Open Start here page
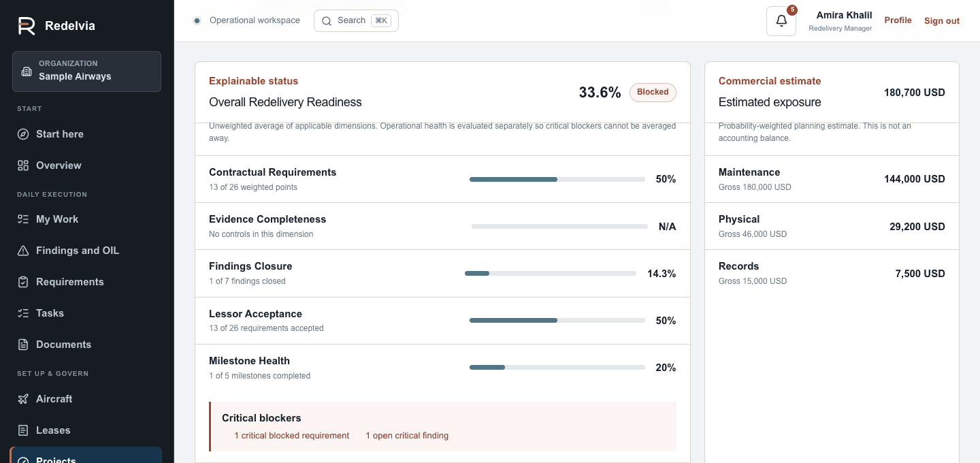 click(86, 134)
